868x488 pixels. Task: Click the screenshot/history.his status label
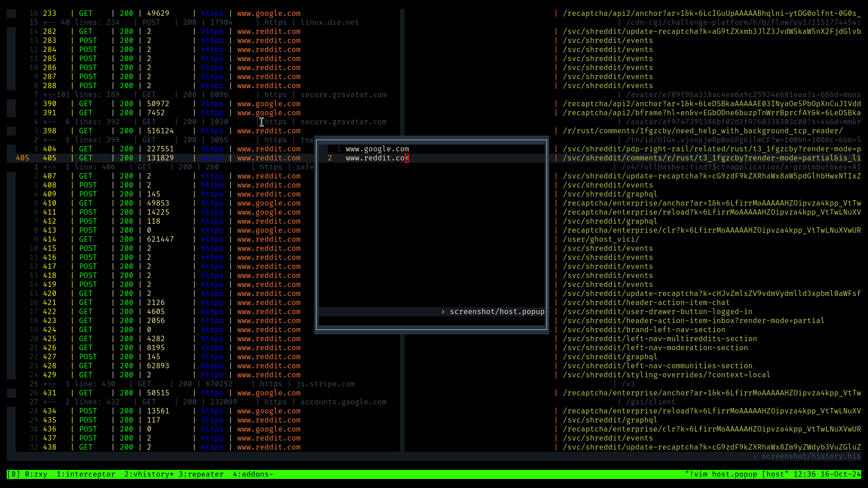coord(811,456)
